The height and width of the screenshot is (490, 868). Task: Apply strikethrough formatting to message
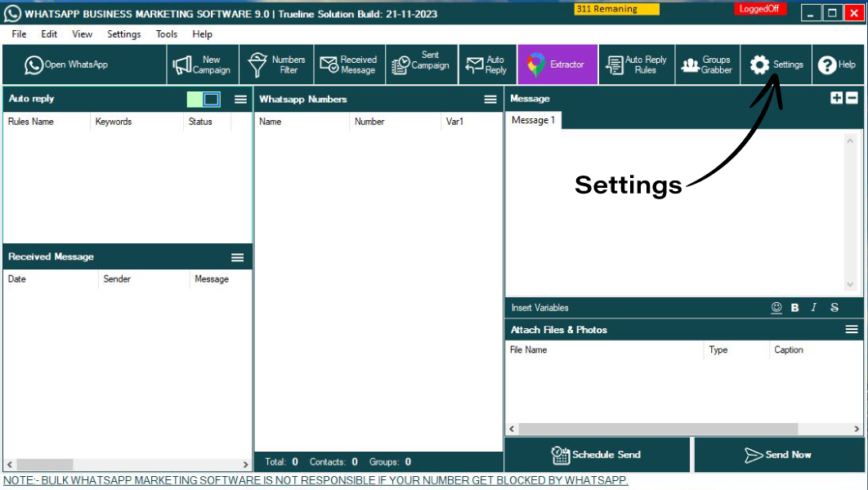(x=834, y=308)
